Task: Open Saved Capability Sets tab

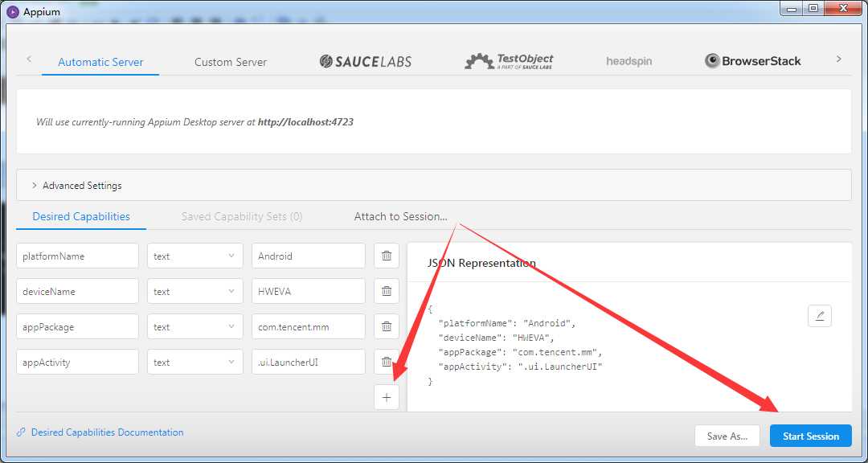Action: 242,216
